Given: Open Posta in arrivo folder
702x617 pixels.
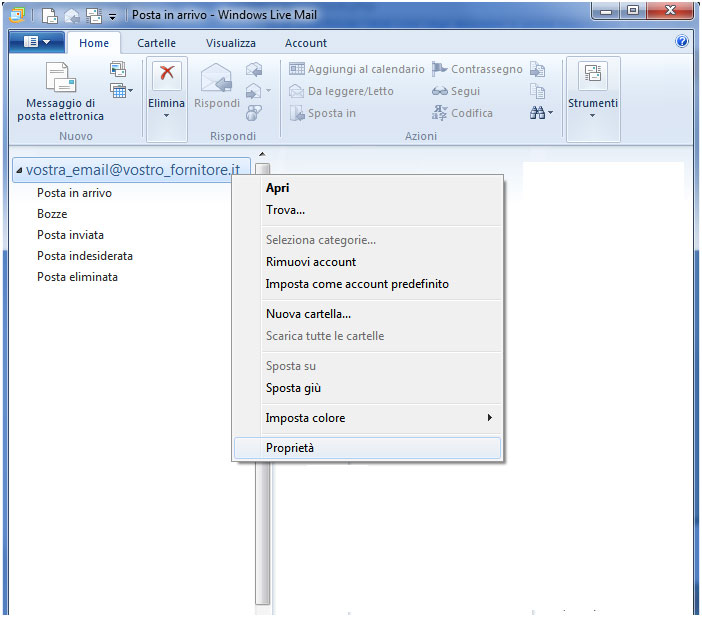Looking at the screenshot, I should [74, 193].
